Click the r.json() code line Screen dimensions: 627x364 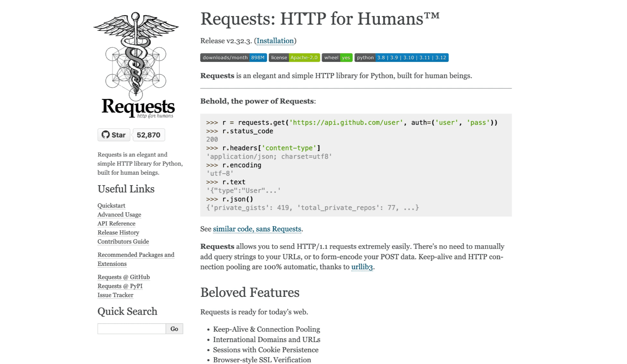(230, 199)
